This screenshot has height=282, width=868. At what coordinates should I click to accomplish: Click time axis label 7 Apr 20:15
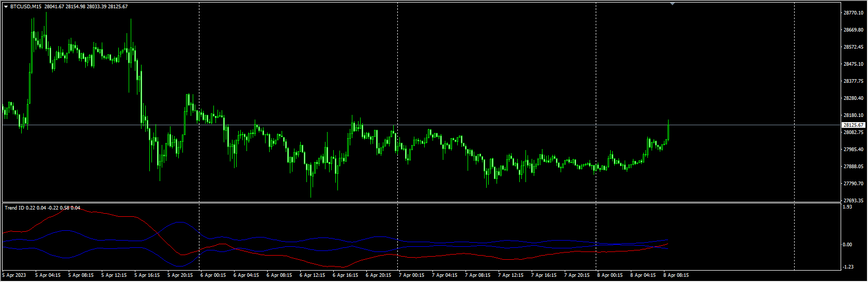(577, 275)
